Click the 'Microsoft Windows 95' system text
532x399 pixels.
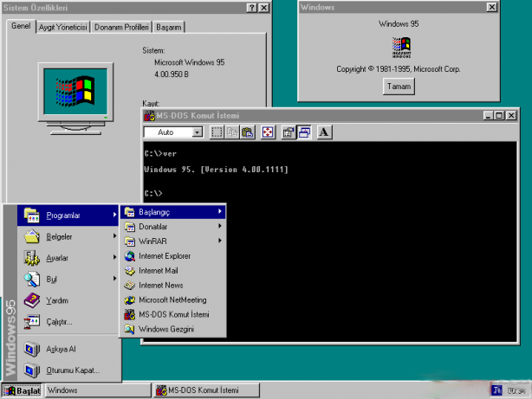click(x=190, y=62)
